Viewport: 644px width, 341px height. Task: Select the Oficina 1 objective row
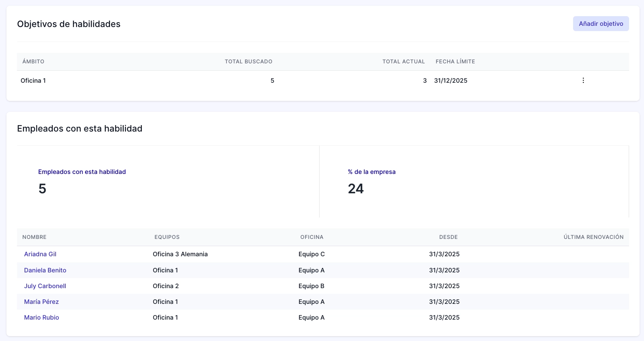(33, 81)
